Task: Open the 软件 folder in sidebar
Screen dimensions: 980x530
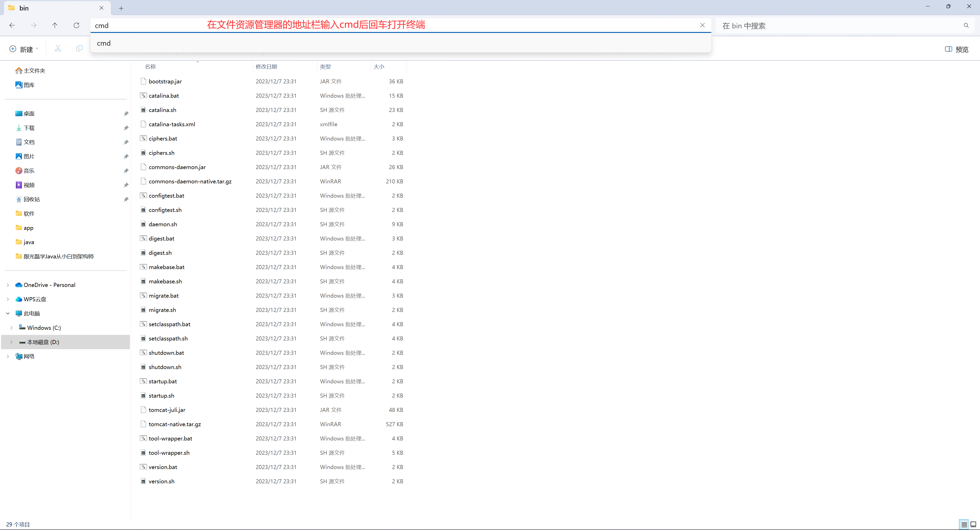Action: [x=25, y=214]
